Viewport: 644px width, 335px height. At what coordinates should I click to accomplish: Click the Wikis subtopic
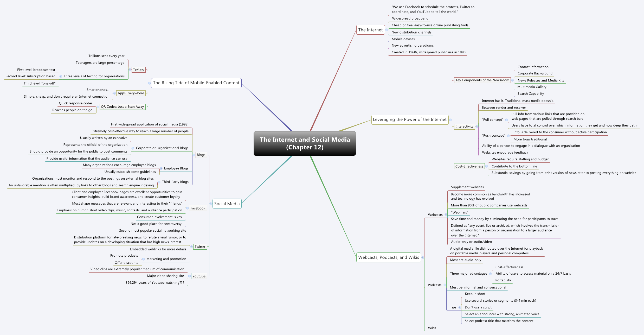[432, 328]
